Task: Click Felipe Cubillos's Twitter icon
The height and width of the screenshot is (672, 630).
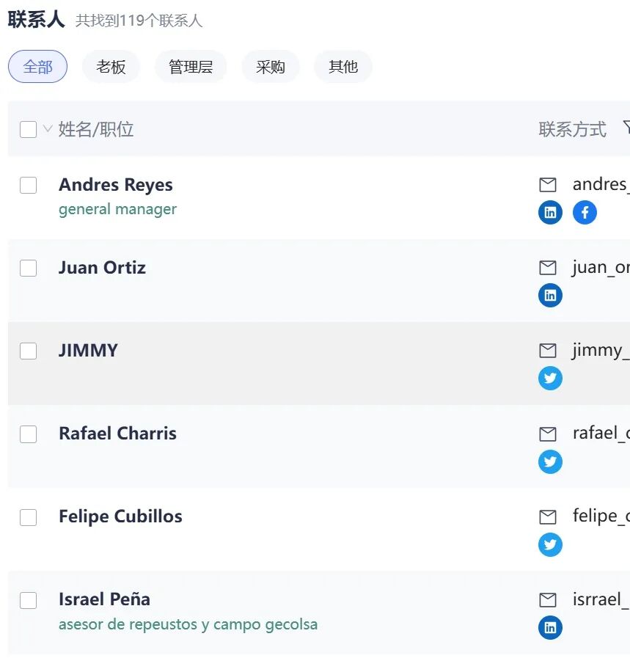Action: coord(550,544)
